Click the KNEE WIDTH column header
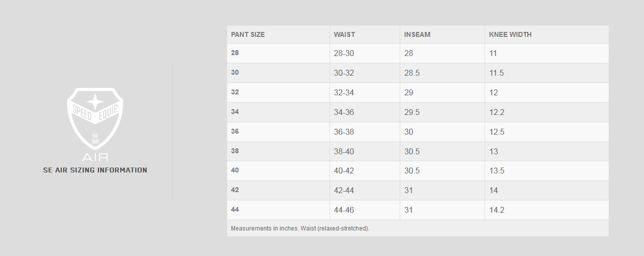 tap(510, 34)
